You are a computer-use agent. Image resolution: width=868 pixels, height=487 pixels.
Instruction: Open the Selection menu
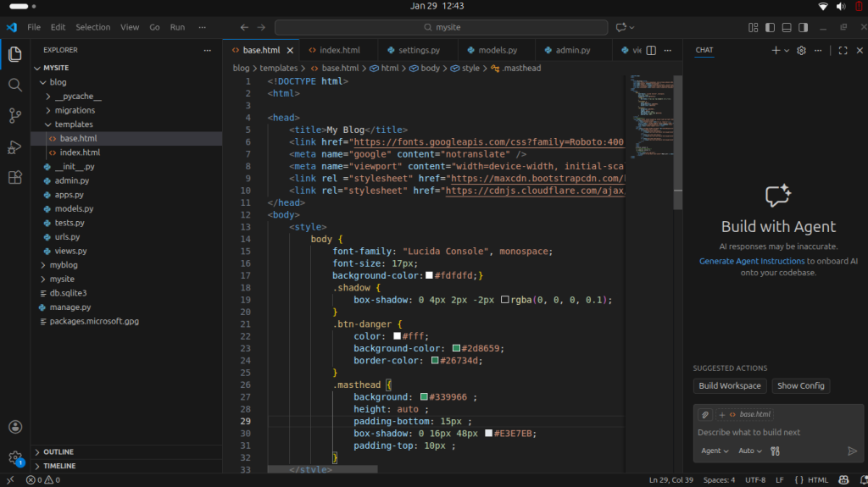point(92,27)
